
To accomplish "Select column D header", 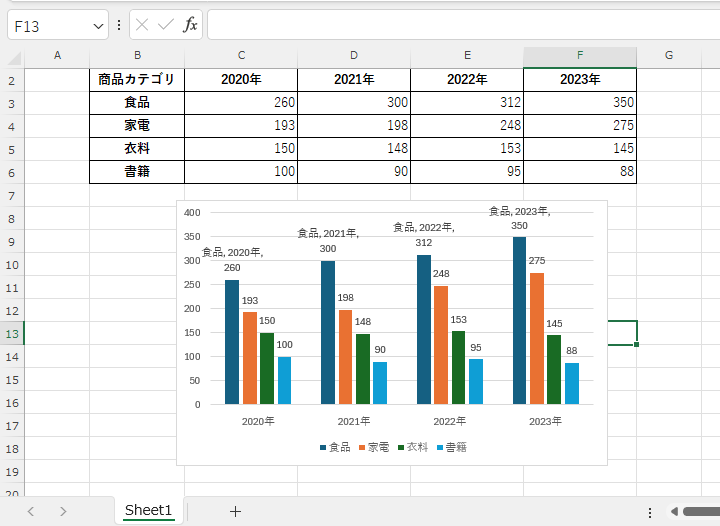I will [x=354, y=56].
